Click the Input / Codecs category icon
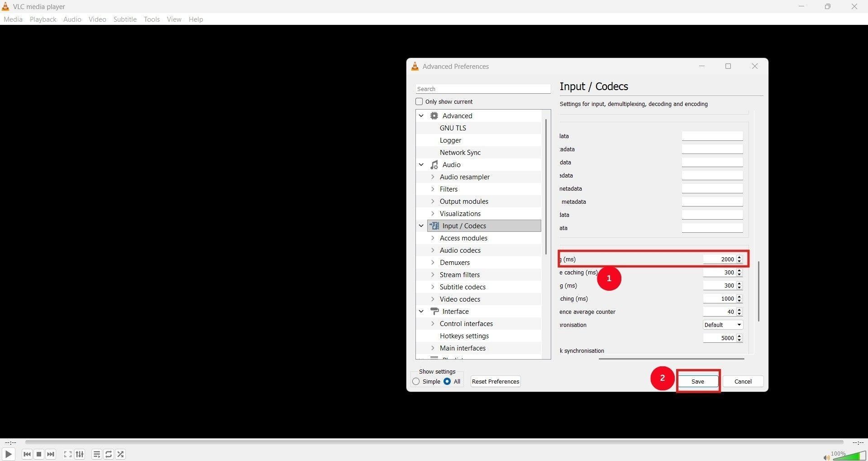 tap(434, 226)
